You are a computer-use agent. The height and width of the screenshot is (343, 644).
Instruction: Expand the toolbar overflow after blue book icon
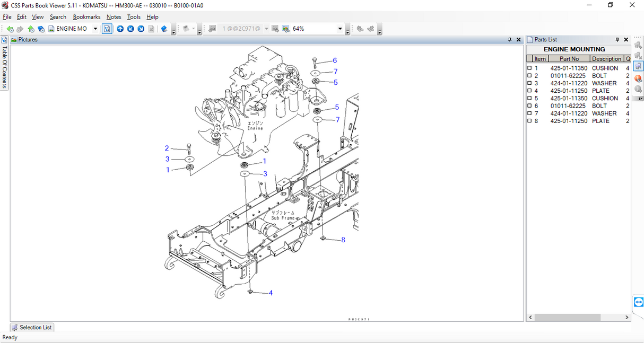click(x=174, y=30)
